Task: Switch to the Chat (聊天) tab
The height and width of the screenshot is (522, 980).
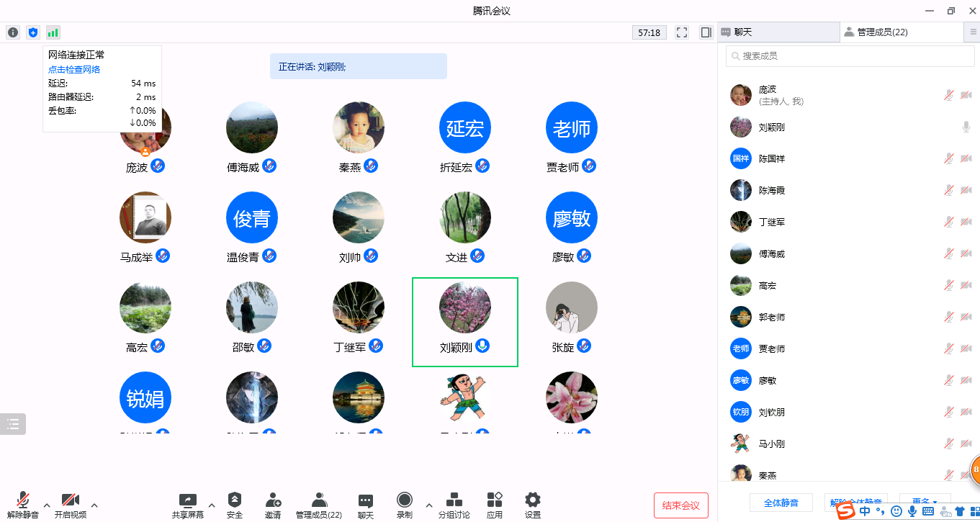Action: click(x=778, y=32)
